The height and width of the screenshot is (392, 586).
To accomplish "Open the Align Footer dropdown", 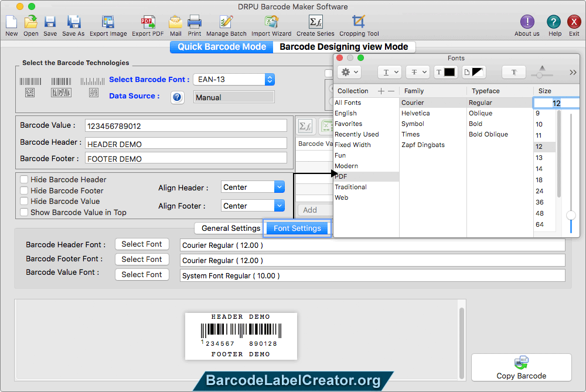I will tap(253, 206).
